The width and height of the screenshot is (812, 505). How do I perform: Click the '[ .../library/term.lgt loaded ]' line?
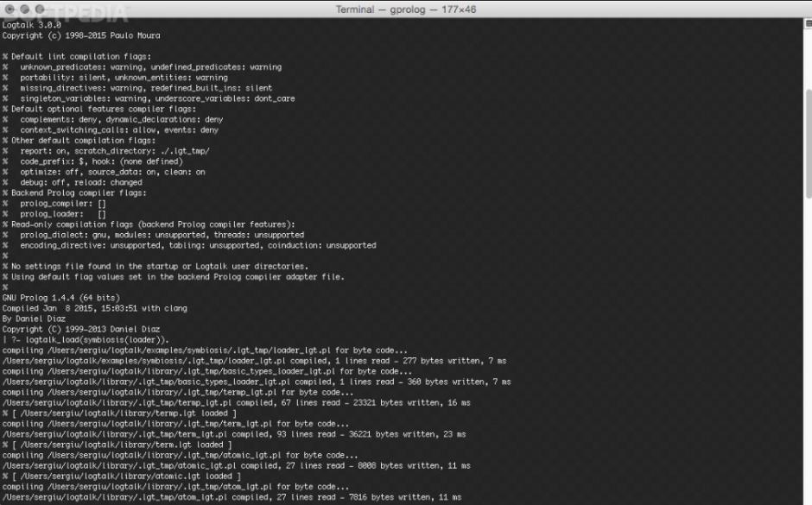[117, 445]
